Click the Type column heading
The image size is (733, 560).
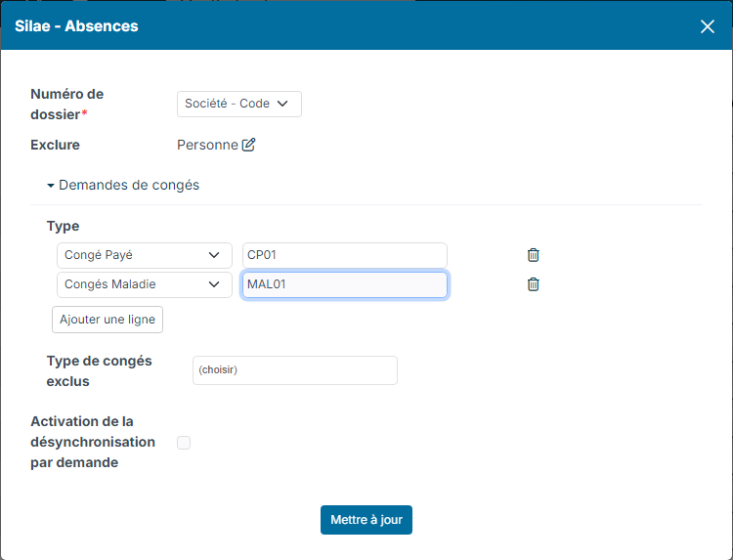(63, 226)
